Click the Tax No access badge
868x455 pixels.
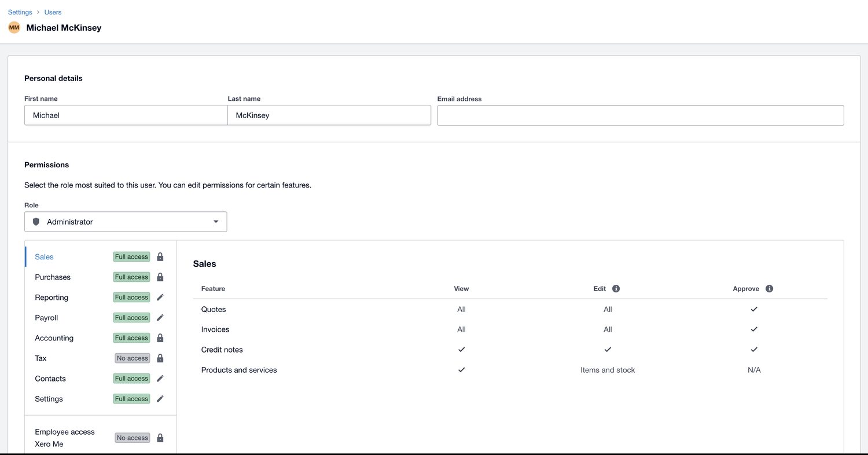click(x=133, y=358)
